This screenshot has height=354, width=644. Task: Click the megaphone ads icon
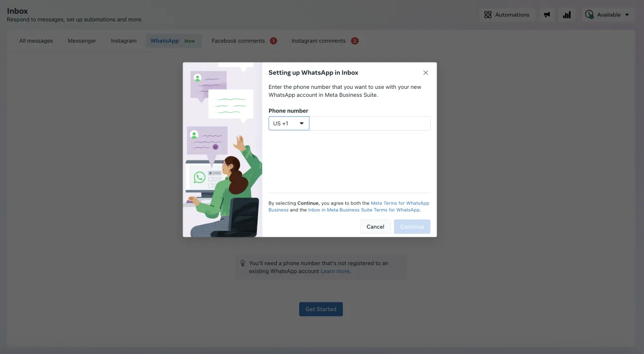point(547,14)
